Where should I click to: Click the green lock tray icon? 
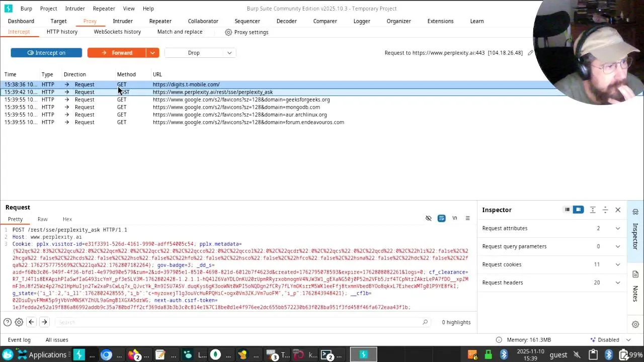[x=488, y=355]
